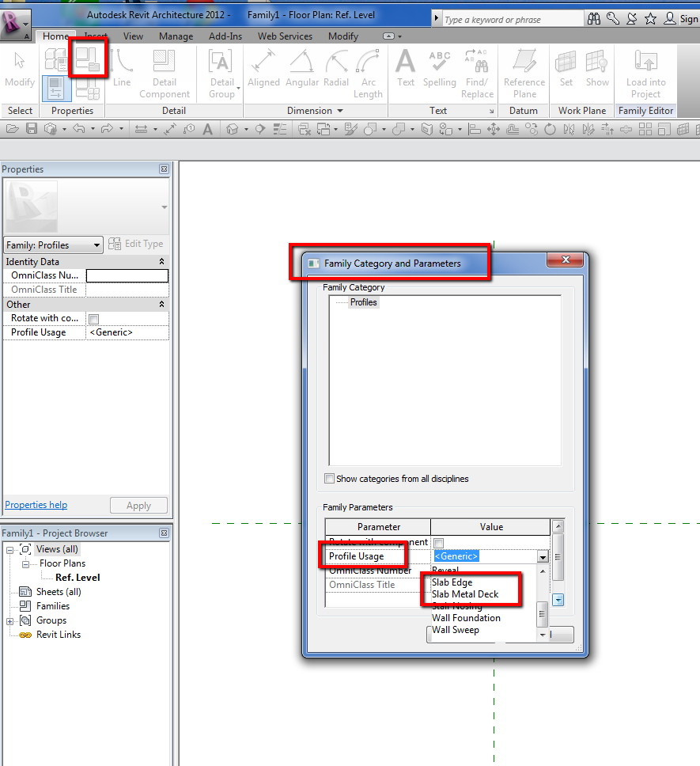Select the Radial dimension tool

(x=336, y=68)
